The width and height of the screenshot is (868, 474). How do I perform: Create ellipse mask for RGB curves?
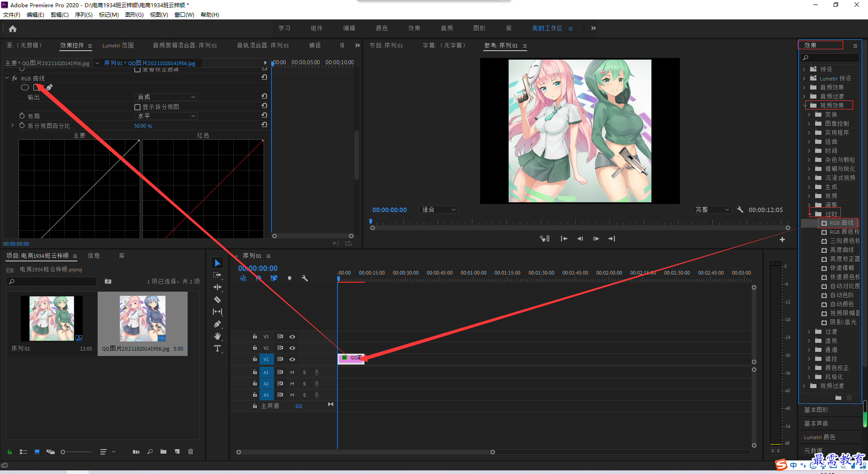[x=25, y=87]
